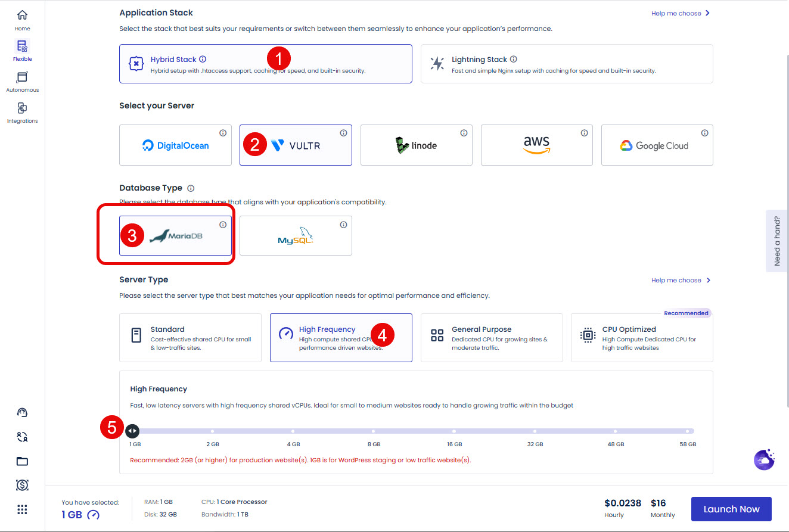Click the info icon on MySQL card
This screenshot has width=789, height=532.
[343, 225]
